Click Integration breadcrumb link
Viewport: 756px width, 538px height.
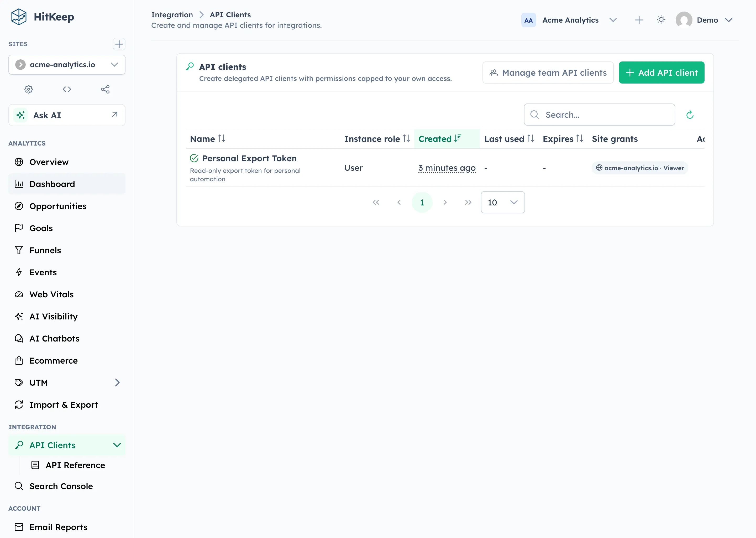172,14
